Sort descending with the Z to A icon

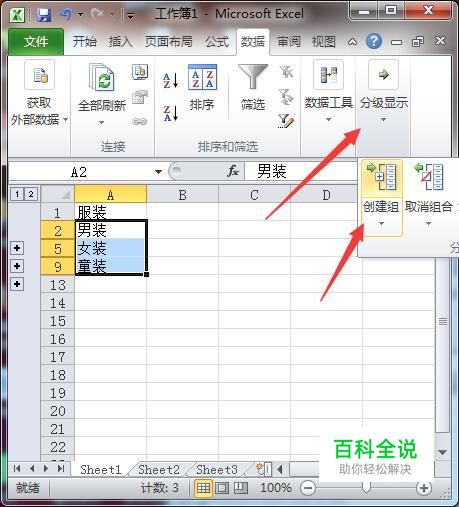(171, 113)
